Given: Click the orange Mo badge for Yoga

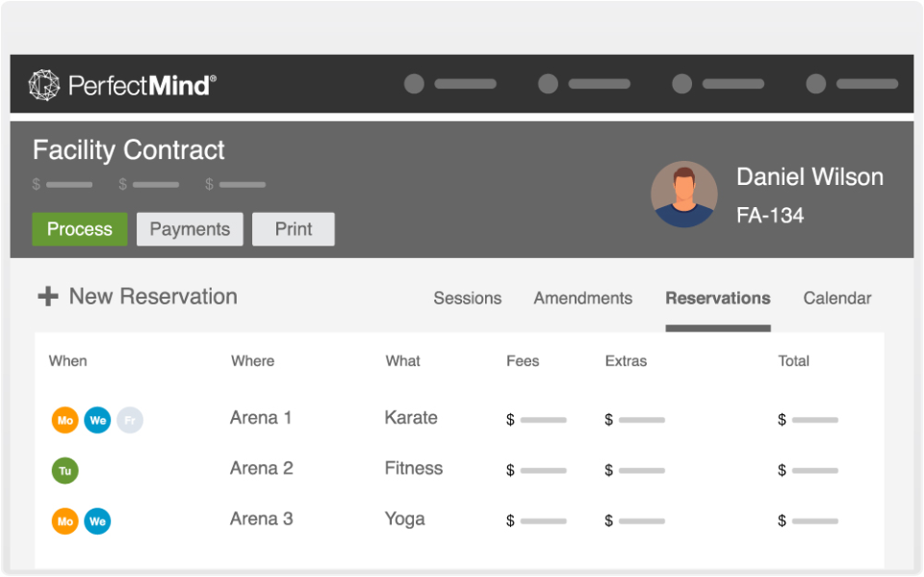Looking at the screenshot, I should pos(64,521).
